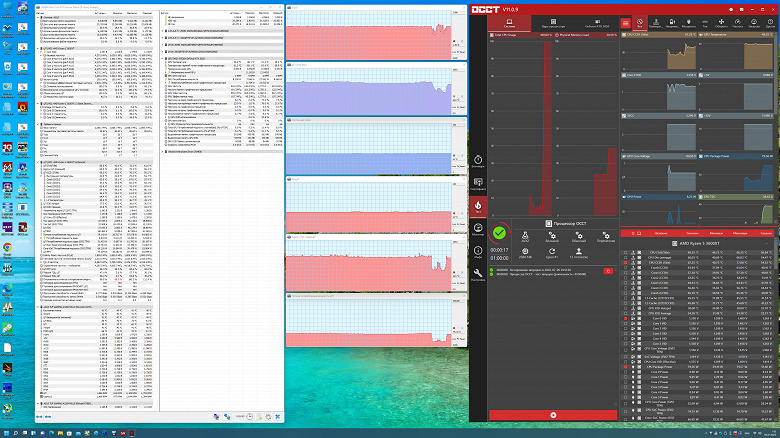Open the Monitoring gauge icon in OCCT sidebar

click(x=478, y=229)
